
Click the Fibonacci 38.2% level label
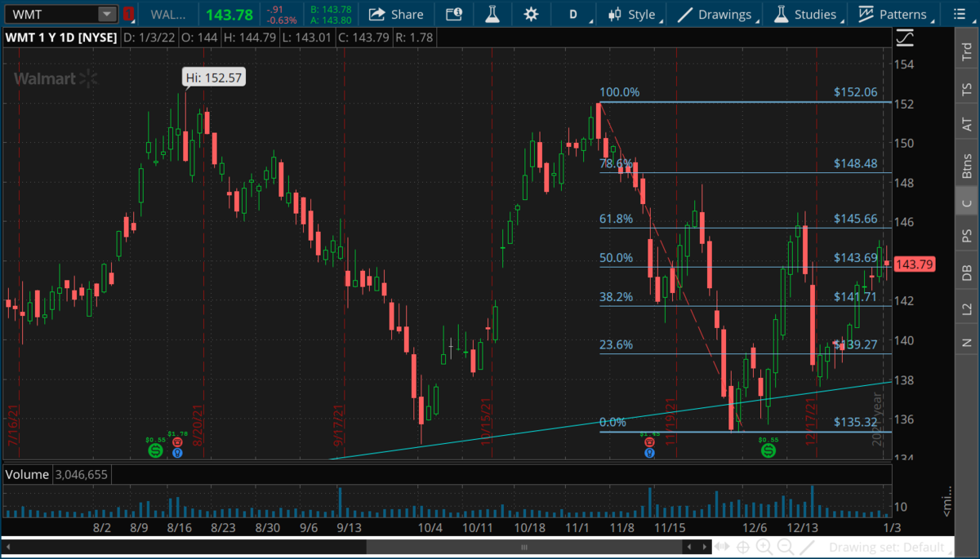(x=617, y=297)
